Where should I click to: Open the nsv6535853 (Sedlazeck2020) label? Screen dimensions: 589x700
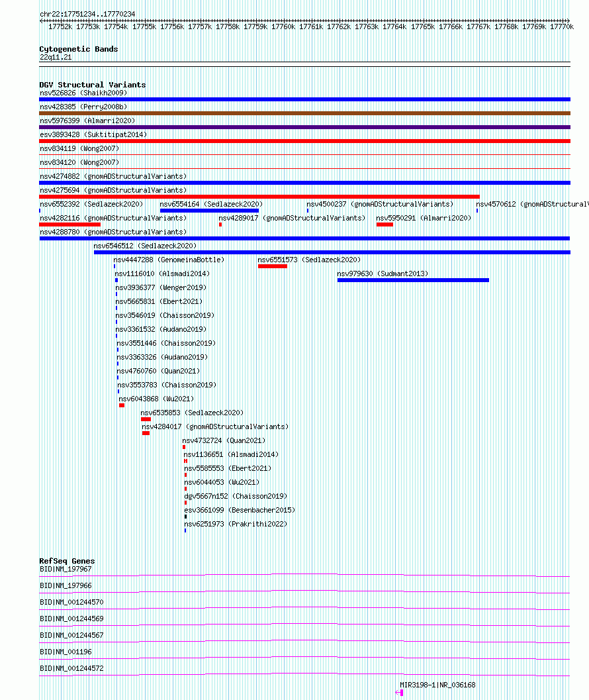click(193, 413)
